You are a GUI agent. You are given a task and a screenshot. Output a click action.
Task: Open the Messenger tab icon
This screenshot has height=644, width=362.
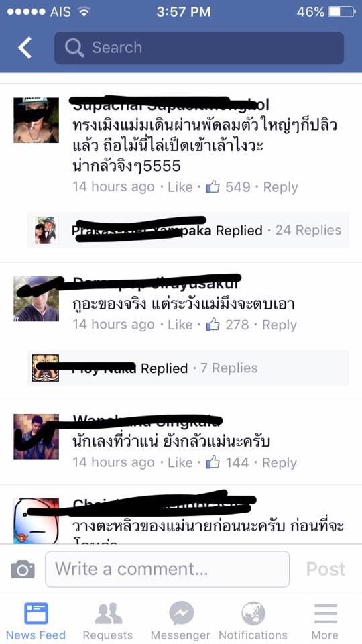(x=181, y=613)
